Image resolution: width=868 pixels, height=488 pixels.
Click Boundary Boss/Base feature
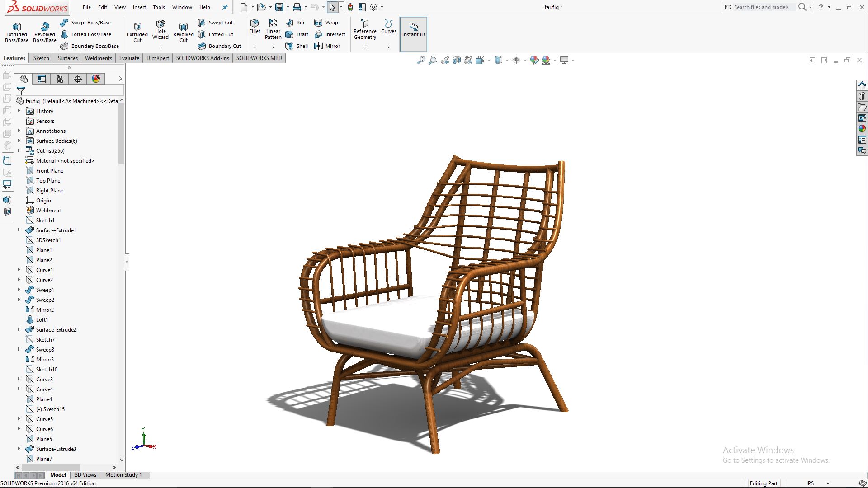click(90, 46)
